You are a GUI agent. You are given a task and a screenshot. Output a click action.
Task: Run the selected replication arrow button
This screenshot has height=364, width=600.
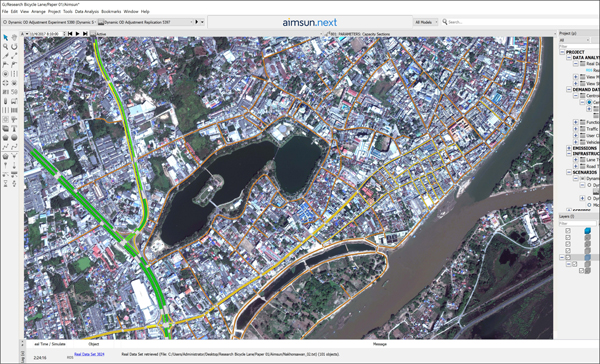(x=197, y=22)
